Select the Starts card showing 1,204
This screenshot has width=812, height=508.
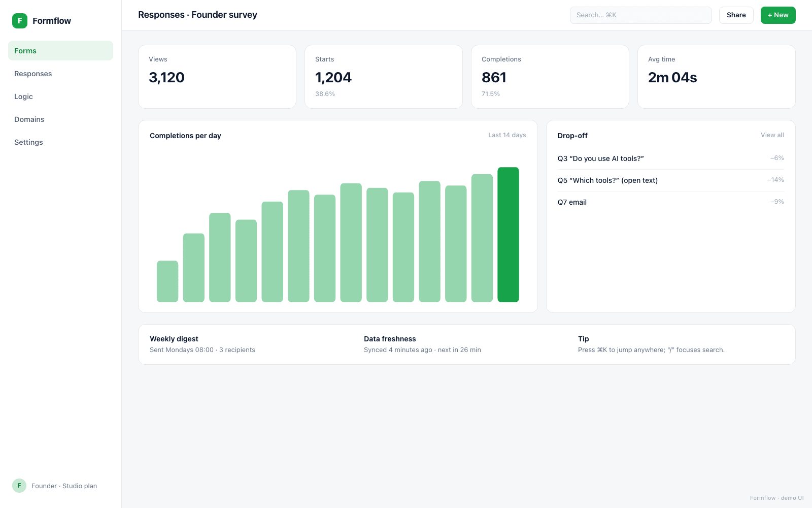(x=384, y=77)
